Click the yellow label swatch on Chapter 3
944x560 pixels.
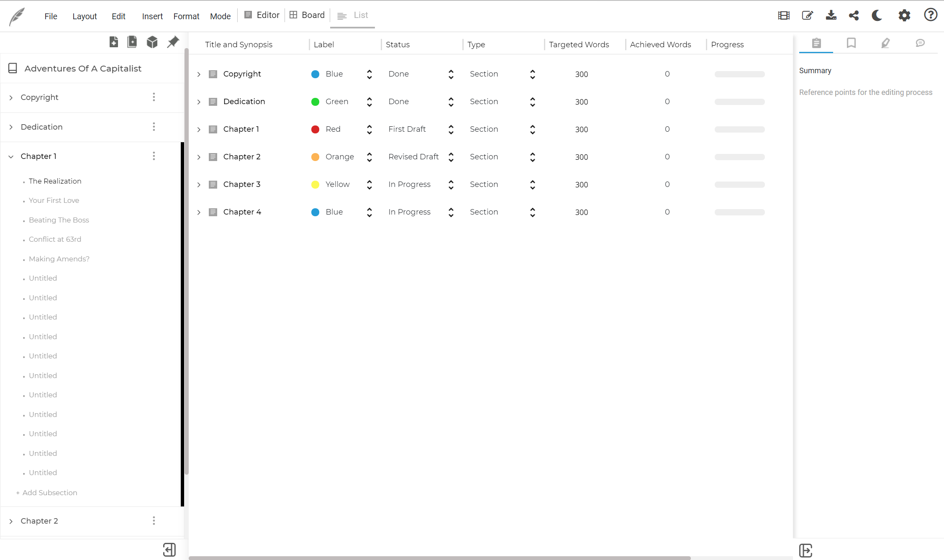pos(316,184)
